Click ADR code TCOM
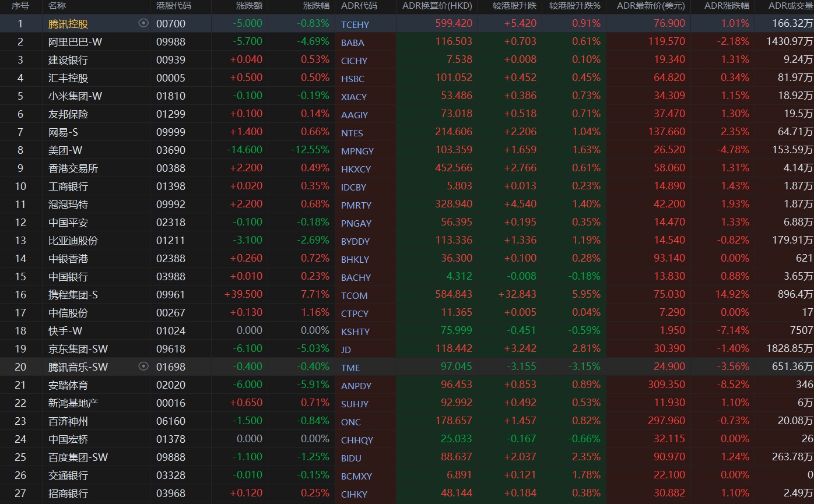Image resolution: width=814 pixels, height=504 pixels. tap(355, 295)
